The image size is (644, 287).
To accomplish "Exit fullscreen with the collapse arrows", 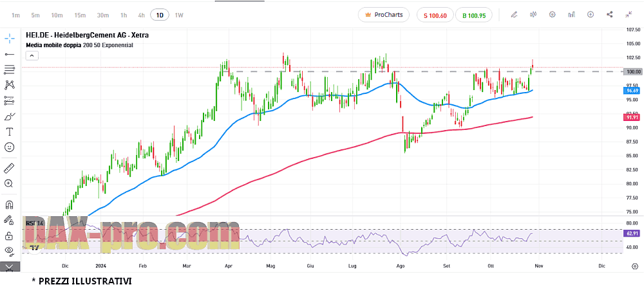I will coord(629,15).
